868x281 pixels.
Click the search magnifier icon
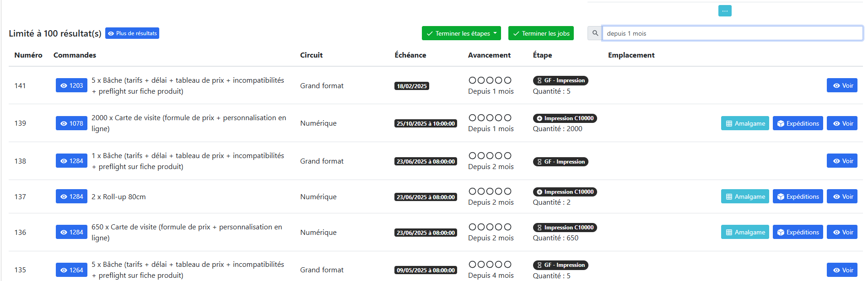pos(595,33)
